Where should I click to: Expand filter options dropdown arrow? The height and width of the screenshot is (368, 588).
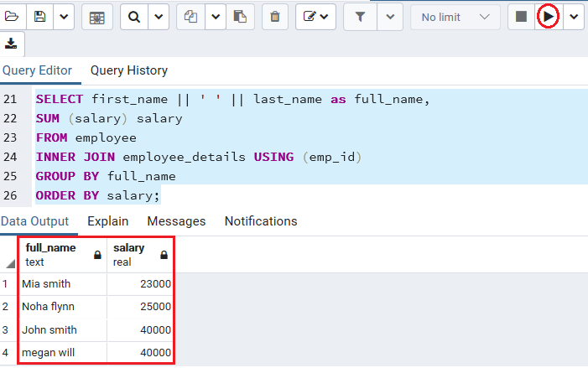(390, 17)
